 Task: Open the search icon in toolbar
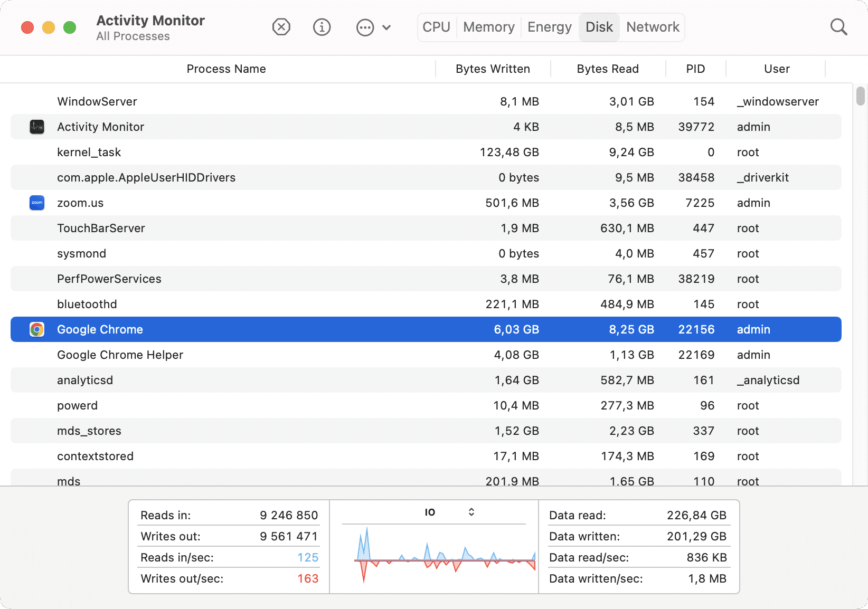click(x=838, y=26)
